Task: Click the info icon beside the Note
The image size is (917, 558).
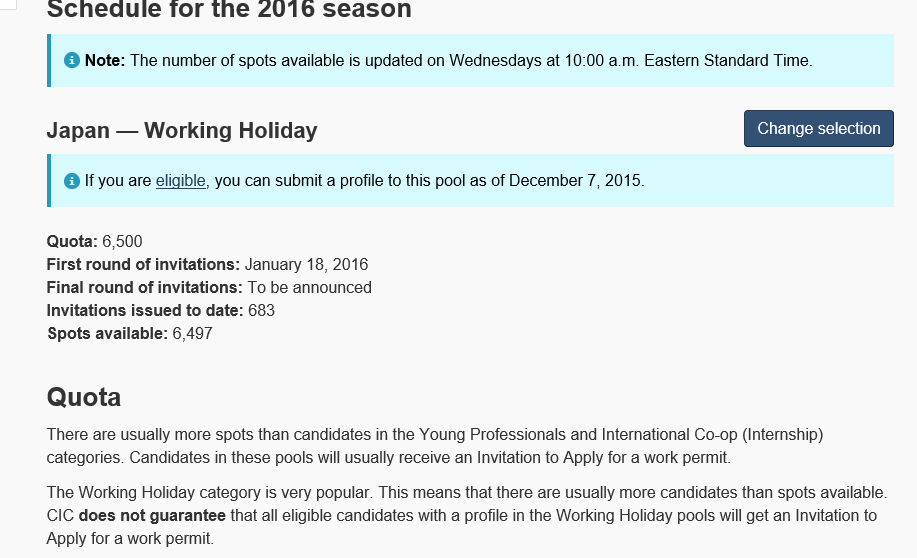Action: click(72, 60)
